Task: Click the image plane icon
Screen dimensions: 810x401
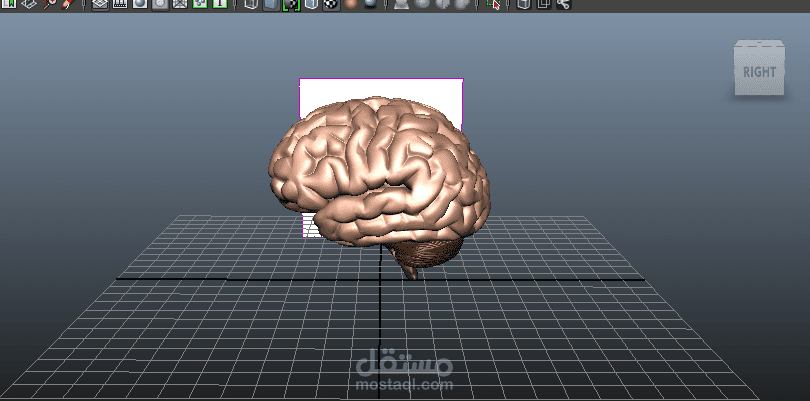Action: (30, 4)
